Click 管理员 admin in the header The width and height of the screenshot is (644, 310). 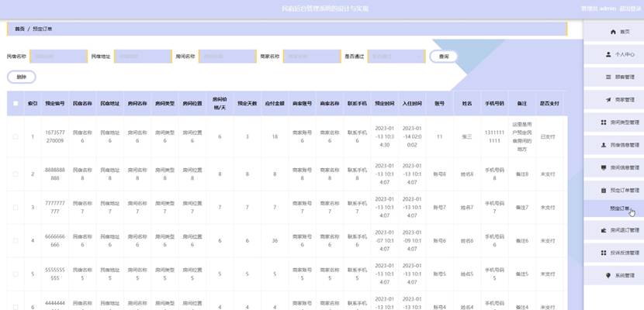click(x=598, y=9)
